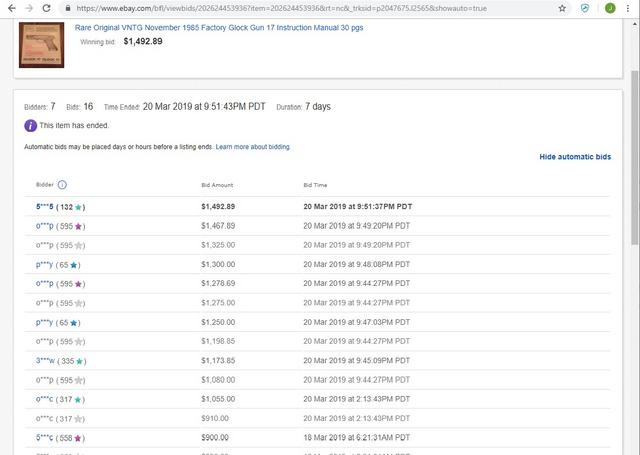This screenshot has height=455, width=640.
Task: Click grey star on $910.00 row
Action: pos(78,419)
